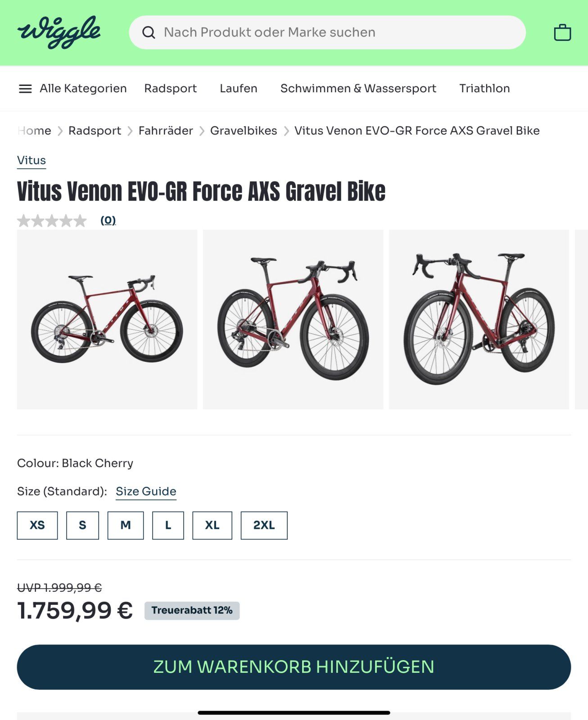Click the search magnifier icon
Image resolution: width=588 pixels, height=720 pixels.
(x=149, y=32)
